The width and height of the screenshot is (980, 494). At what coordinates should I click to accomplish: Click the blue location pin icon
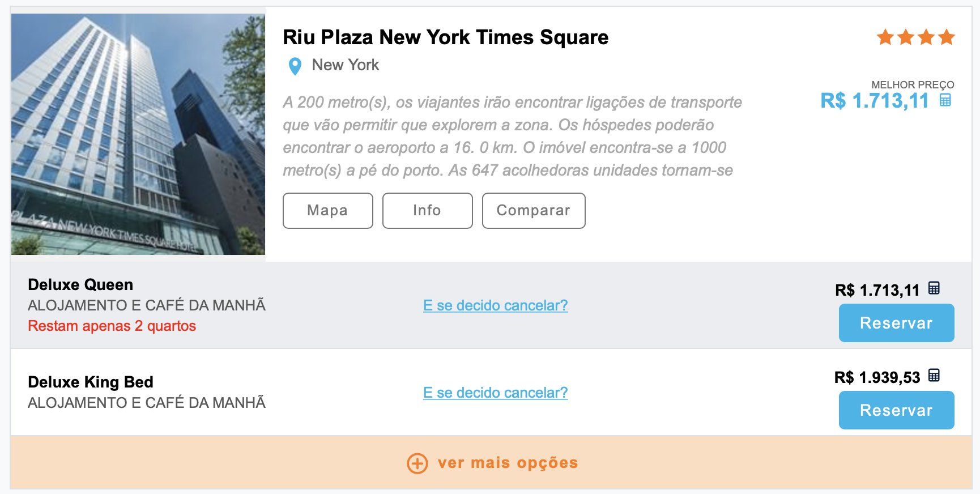point(295,66)
